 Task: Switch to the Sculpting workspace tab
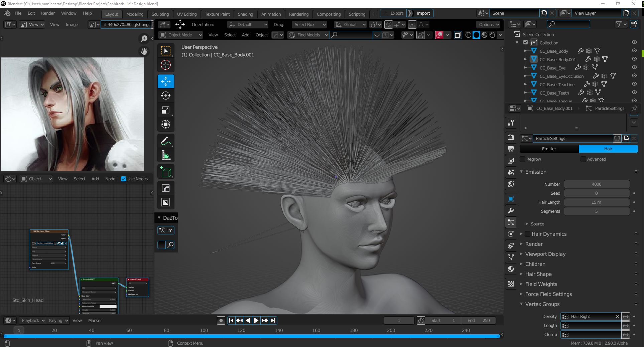coord(160,14)
